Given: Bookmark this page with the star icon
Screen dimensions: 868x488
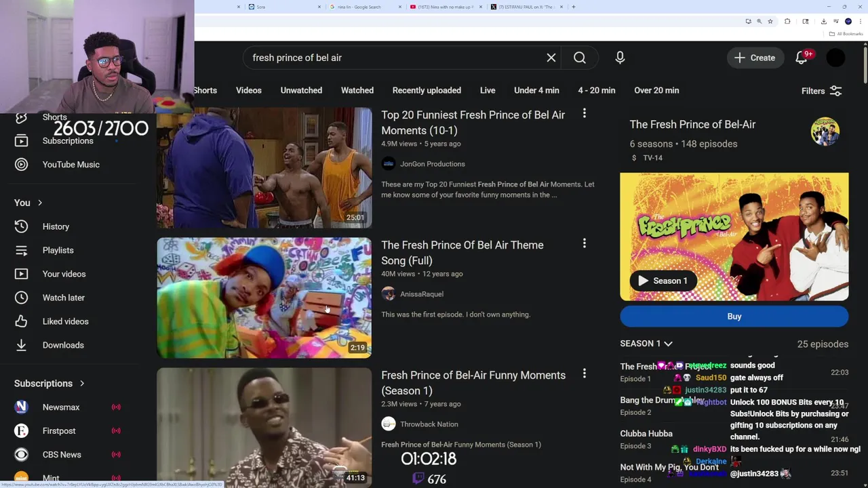Looking at the screenshot, I should coord(770,21).
